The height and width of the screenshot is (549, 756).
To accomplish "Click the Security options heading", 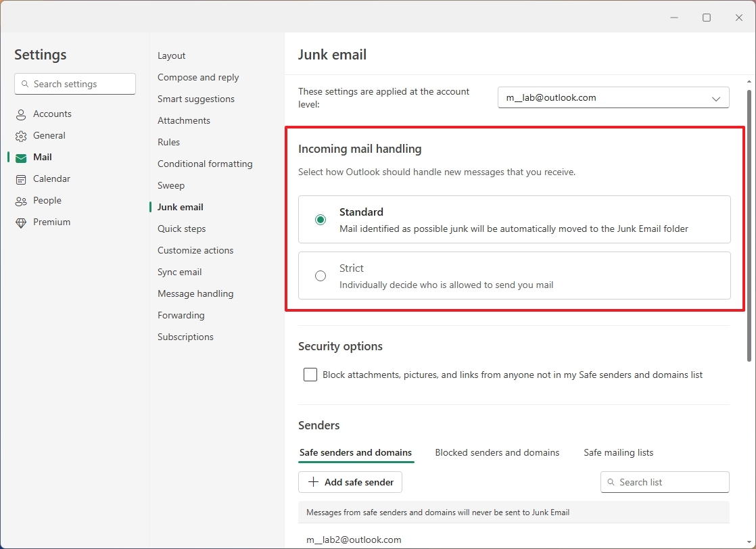I will [x=340, y=347].
